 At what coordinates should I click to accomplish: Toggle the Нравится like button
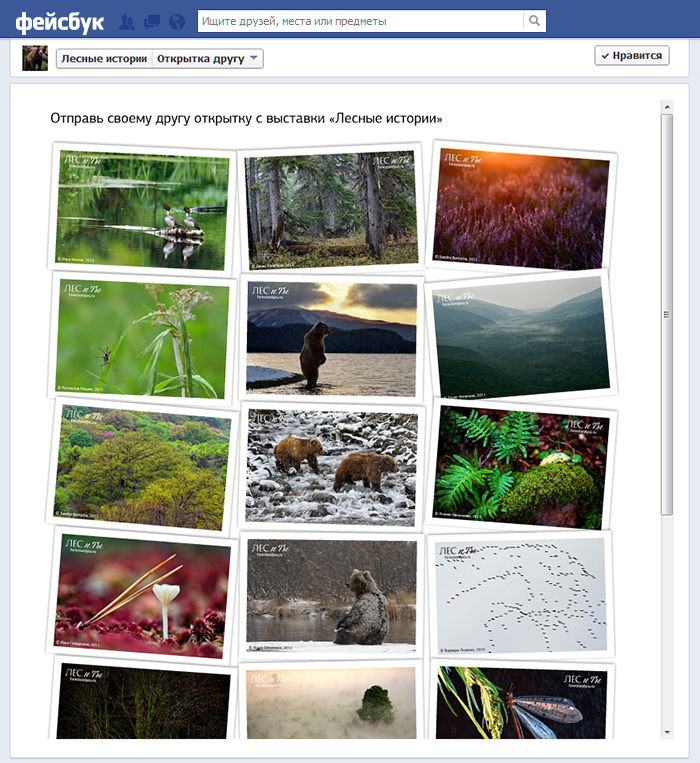(631, 56)
